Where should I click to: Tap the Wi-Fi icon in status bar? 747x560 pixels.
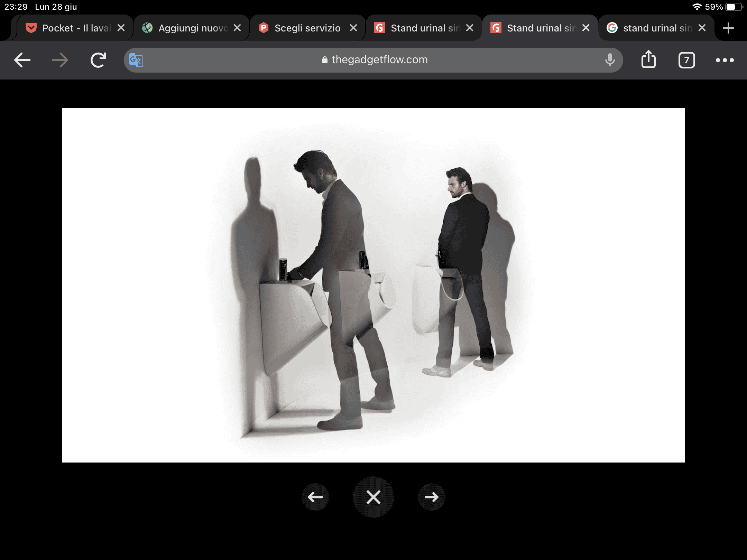[697, 7]
